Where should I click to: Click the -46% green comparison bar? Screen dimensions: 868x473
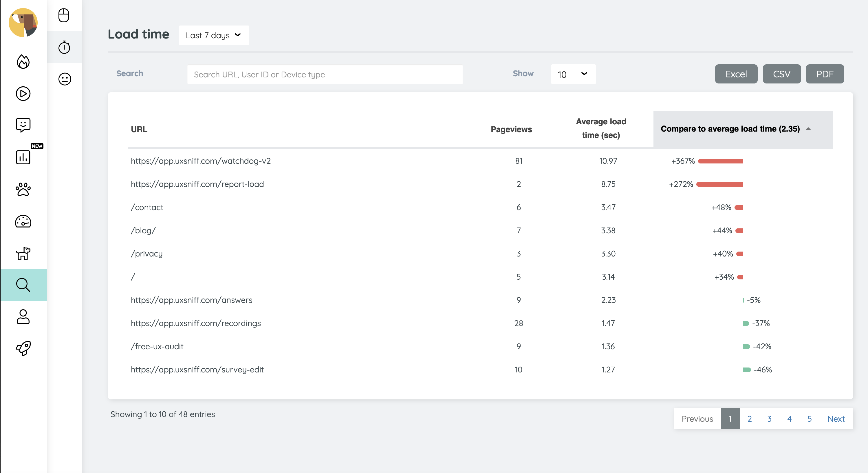(747, 370)
